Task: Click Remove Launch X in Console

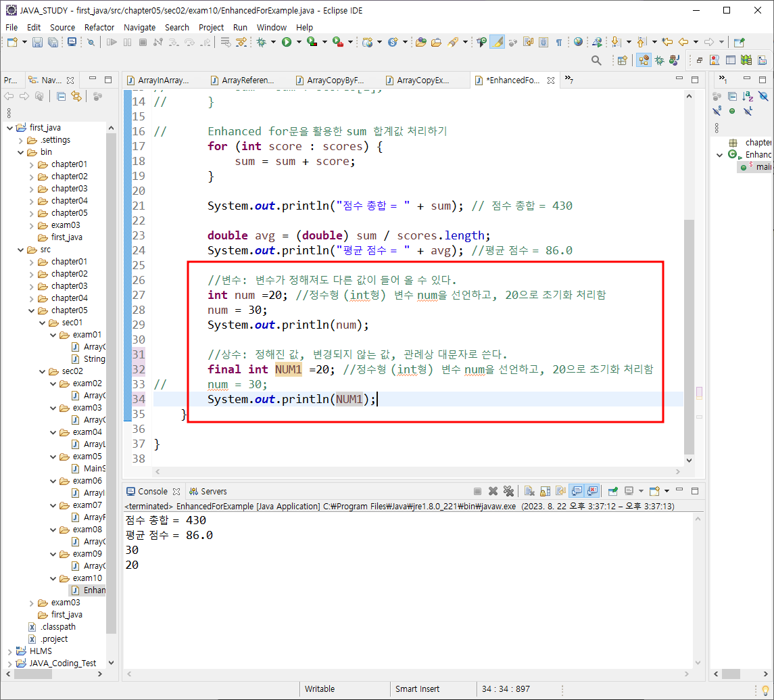Action: coord(493,491)
